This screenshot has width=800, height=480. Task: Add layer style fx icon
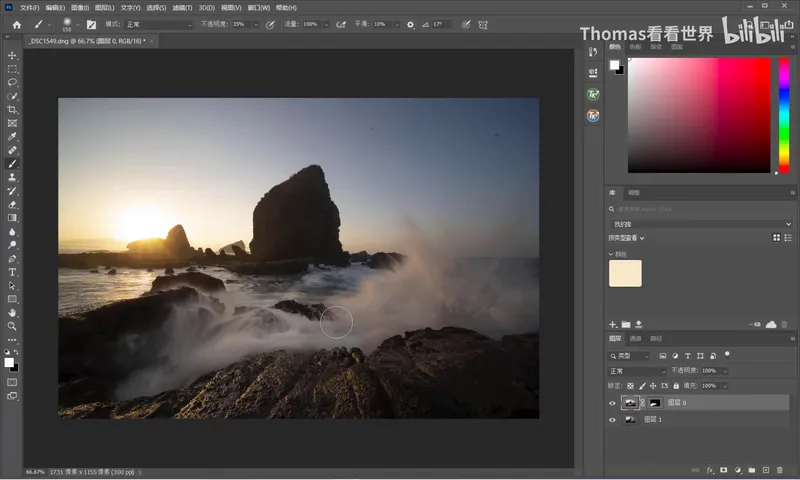coord(710,470)
